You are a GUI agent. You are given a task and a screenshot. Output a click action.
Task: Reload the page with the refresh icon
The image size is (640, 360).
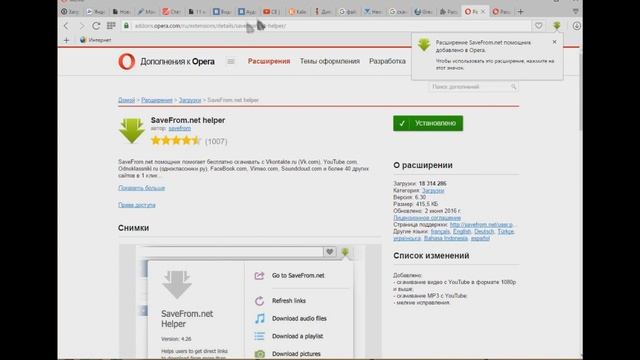pyautogui.click(x=96, y=26)
